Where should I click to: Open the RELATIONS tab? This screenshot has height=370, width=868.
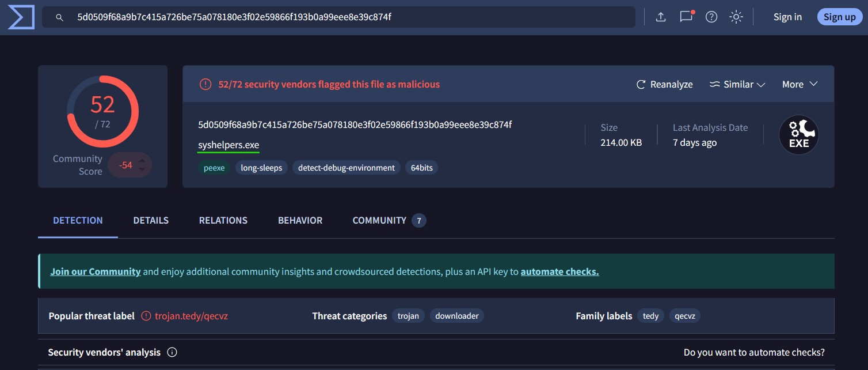point(223,220)
